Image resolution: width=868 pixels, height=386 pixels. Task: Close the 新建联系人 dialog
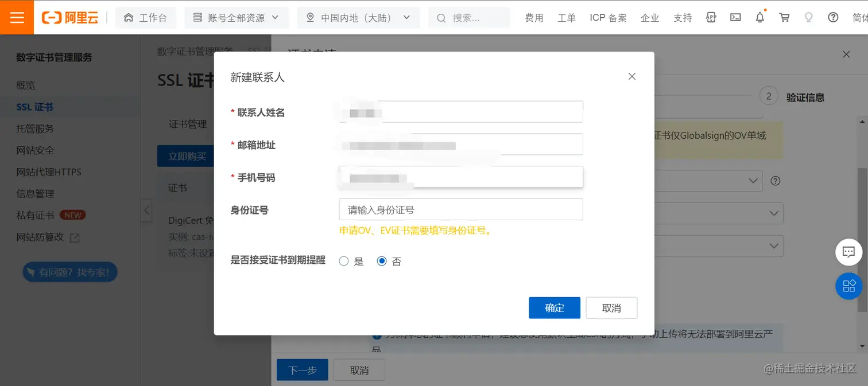tap(632, 76)
